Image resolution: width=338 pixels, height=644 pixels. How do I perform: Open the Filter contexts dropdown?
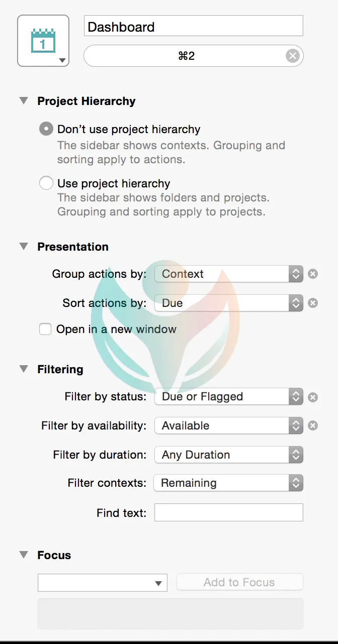pos(229,483)
